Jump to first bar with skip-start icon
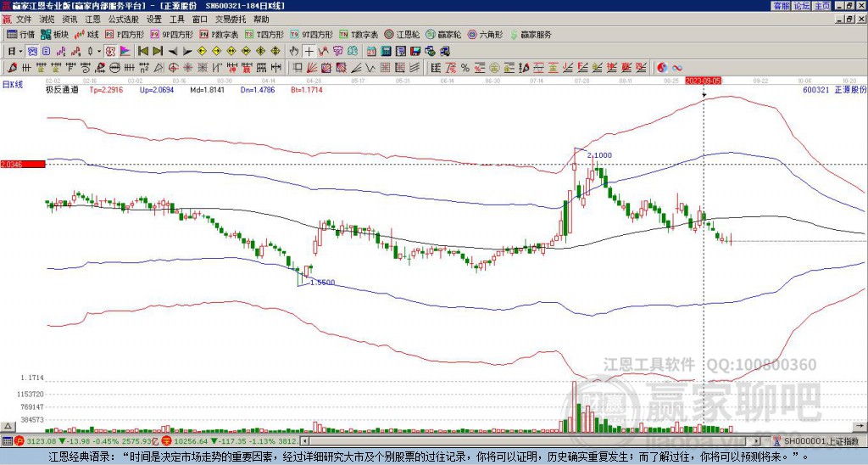 [x=142, y=51]
